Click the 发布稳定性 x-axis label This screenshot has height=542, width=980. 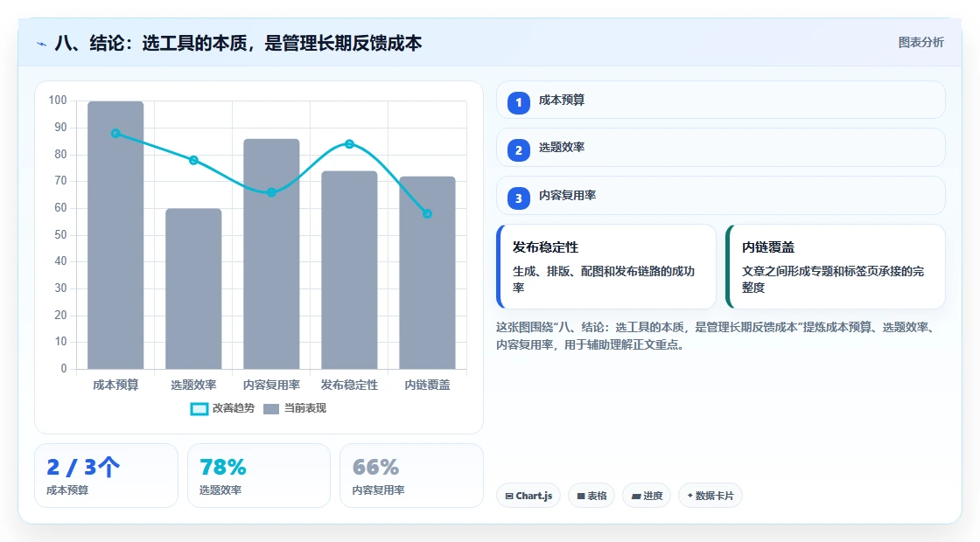click(x=349, y=385)
